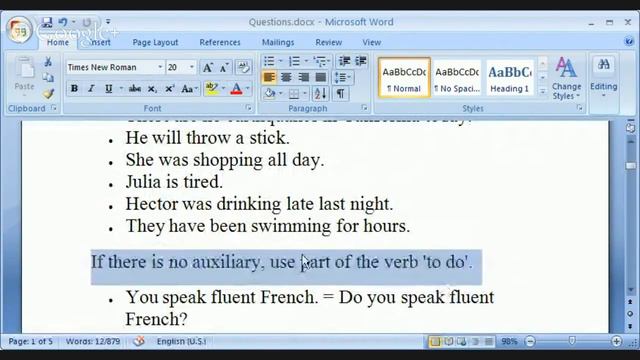Switch to the Page Layout tab
Viewport: 640px width, 360px height.
[x=155, y=42]
